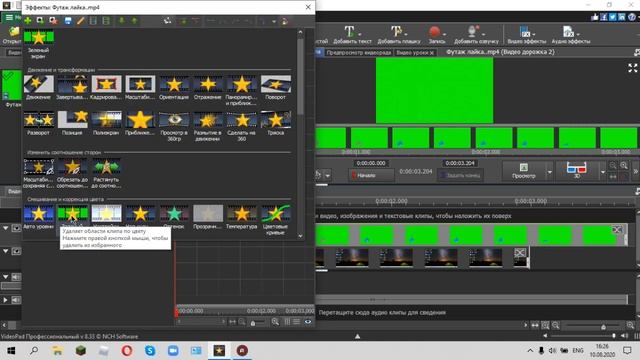Select the Зеленый экран effect
This screenshot has height=360, width=640.
[x=38, y=44]
